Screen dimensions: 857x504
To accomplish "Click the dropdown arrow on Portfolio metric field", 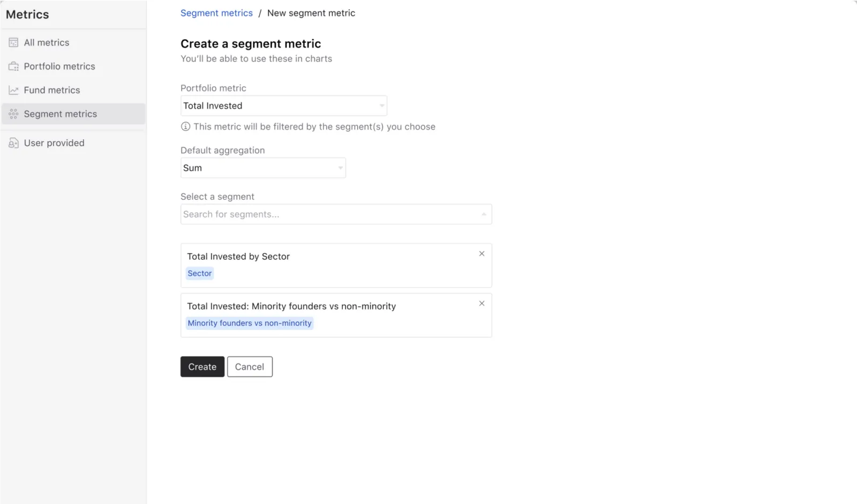I will (x=381, y=106).
